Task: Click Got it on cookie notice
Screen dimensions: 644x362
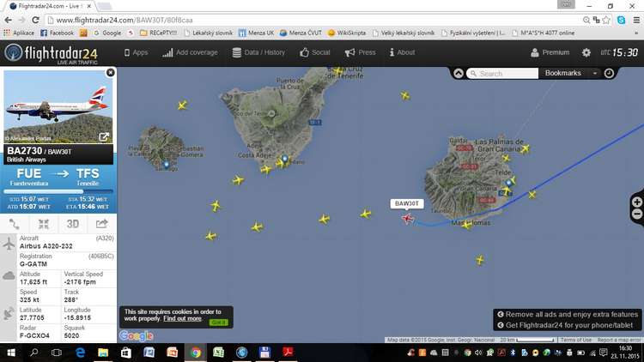Action: (x=218, y=323)
